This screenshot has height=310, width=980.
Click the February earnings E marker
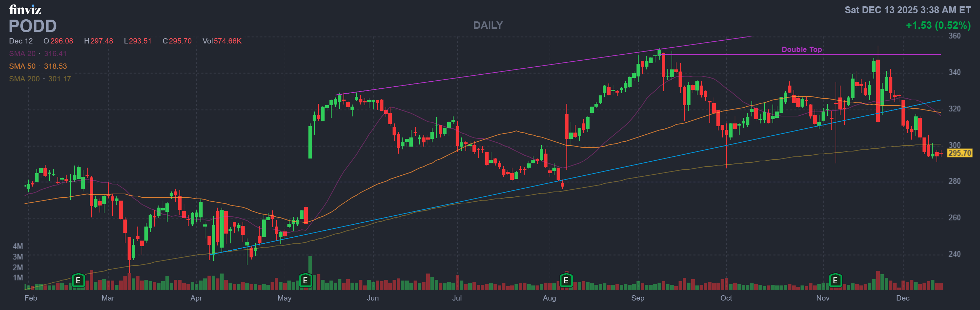(79, 281)
